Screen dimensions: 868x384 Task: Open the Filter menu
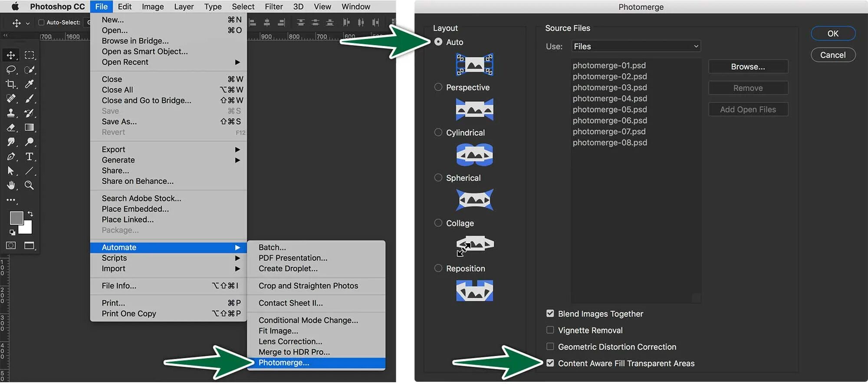coord(274,7)
